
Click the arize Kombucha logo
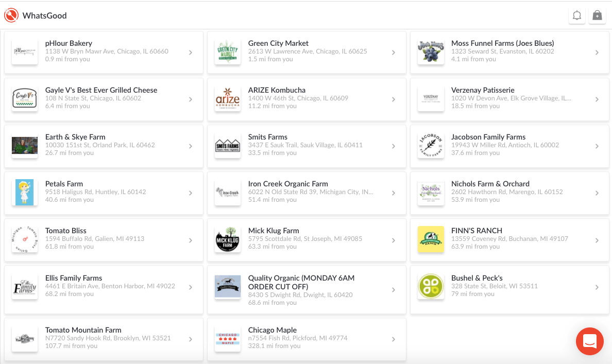228,98
